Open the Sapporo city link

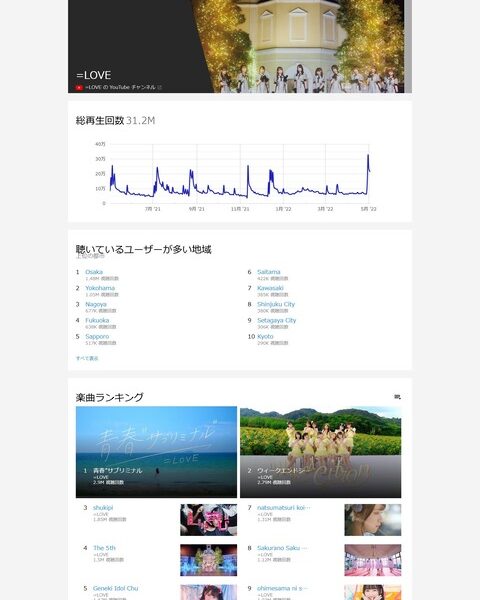[x=97, y=336]
